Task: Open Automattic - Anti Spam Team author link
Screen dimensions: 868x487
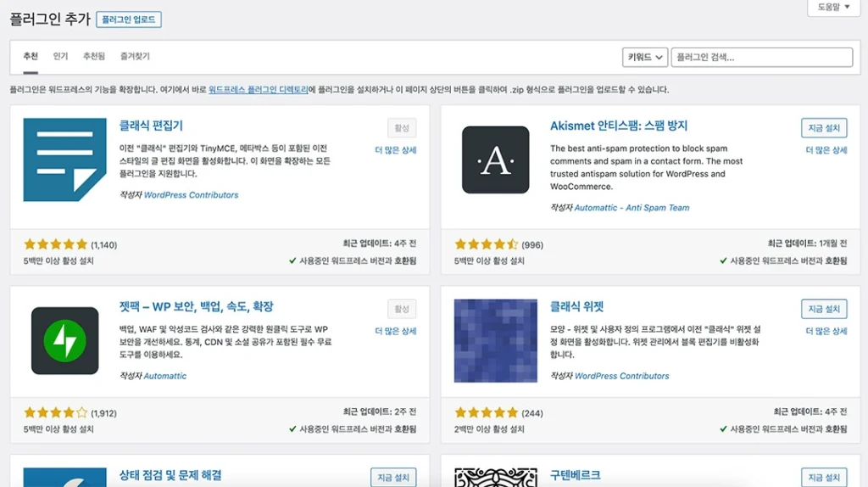Action: click(632, 208)
